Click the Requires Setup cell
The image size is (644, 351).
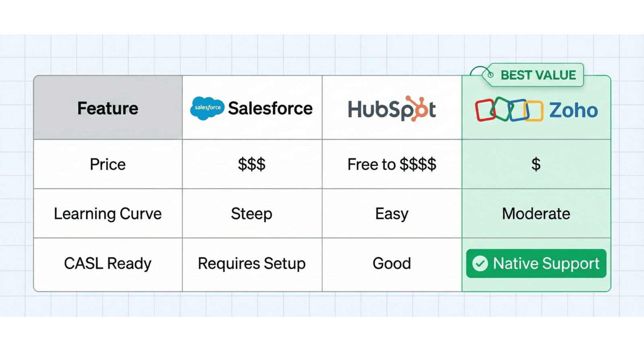tap(252, 264)
